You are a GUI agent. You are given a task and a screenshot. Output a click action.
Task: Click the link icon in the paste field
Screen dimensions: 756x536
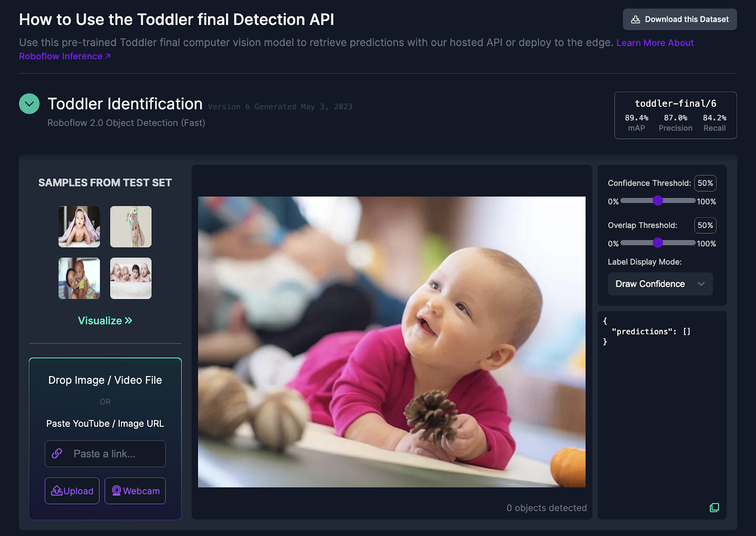pos(57,453)
